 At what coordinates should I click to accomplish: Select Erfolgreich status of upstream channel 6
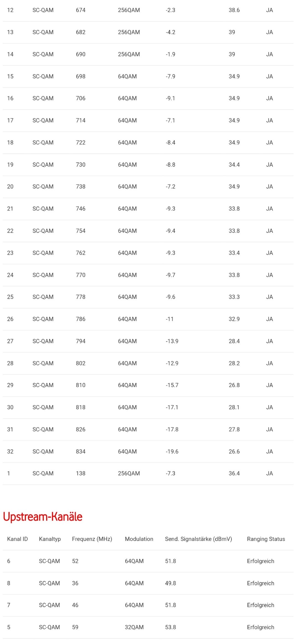click(x=261, y=561)
